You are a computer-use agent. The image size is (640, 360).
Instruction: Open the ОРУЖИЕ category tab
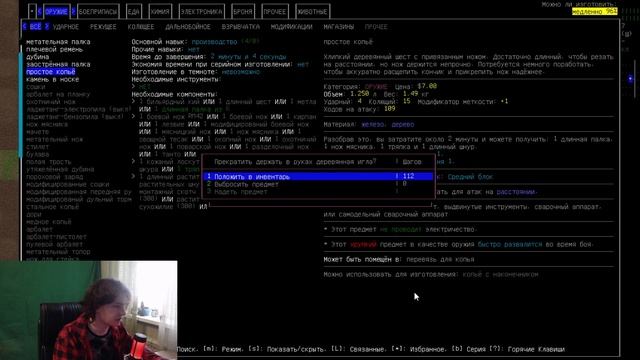[56, 12]
